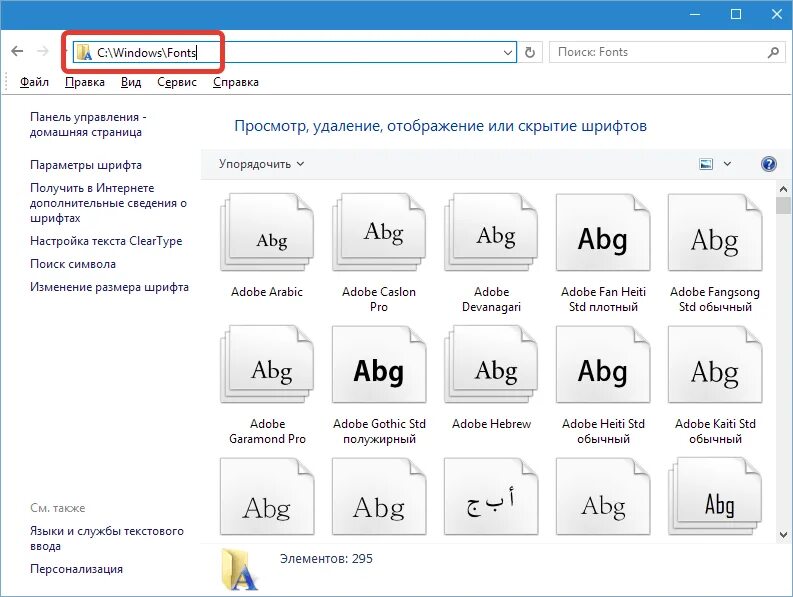
Task: Select the condensed Abg font stack in bottom row
Action: (715, 496)
